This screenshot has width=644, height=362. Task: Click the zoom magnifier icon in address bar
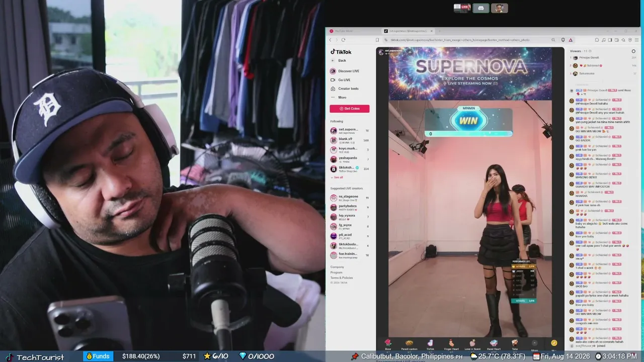pyautogui.click(x=553, y=40)
